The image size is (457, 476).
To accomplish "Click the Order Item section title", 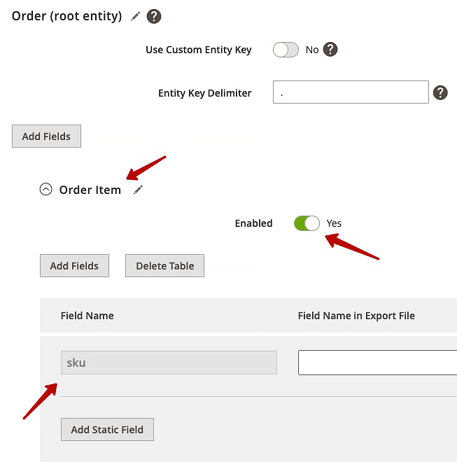I will pyautogui.click(x=90, y=190).
